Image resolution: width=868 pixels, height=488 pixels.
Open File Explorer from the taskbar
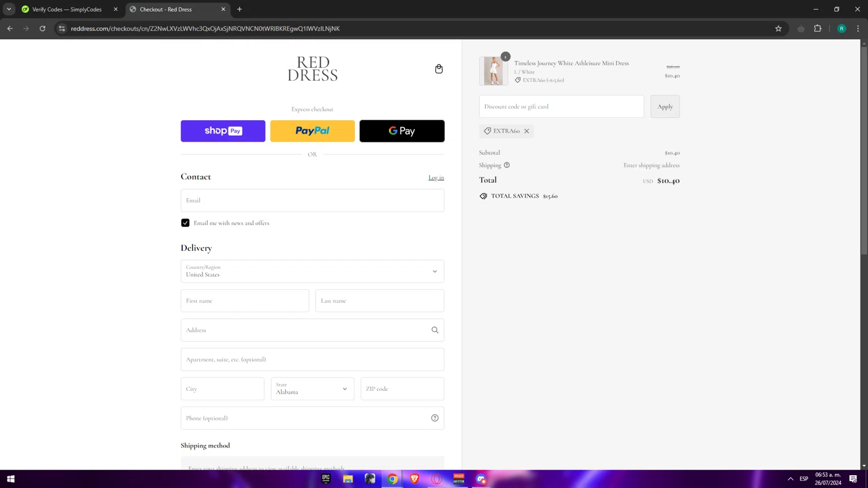pos(348,479)
